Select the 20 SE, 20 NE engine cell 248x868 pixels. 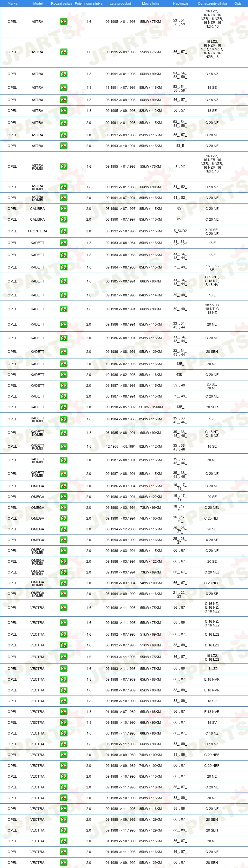coord(212,386)
